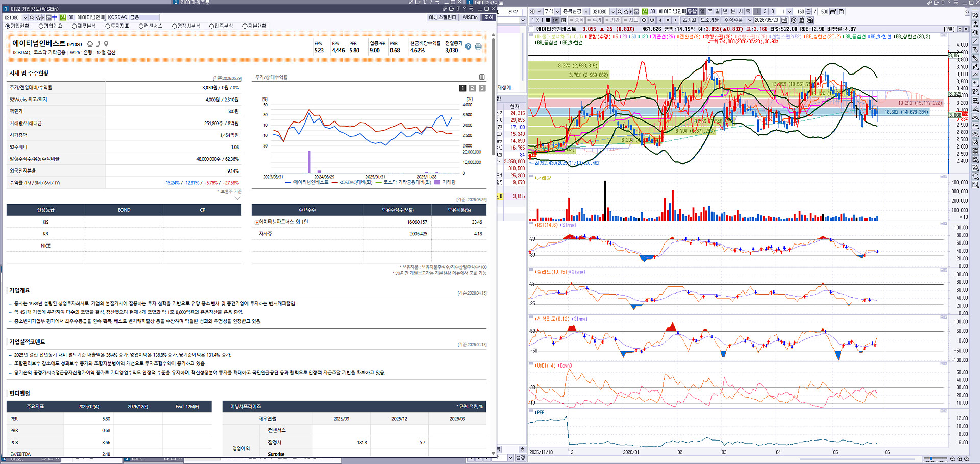Click favorites star in chart toolbar

(x=626, y=11)
